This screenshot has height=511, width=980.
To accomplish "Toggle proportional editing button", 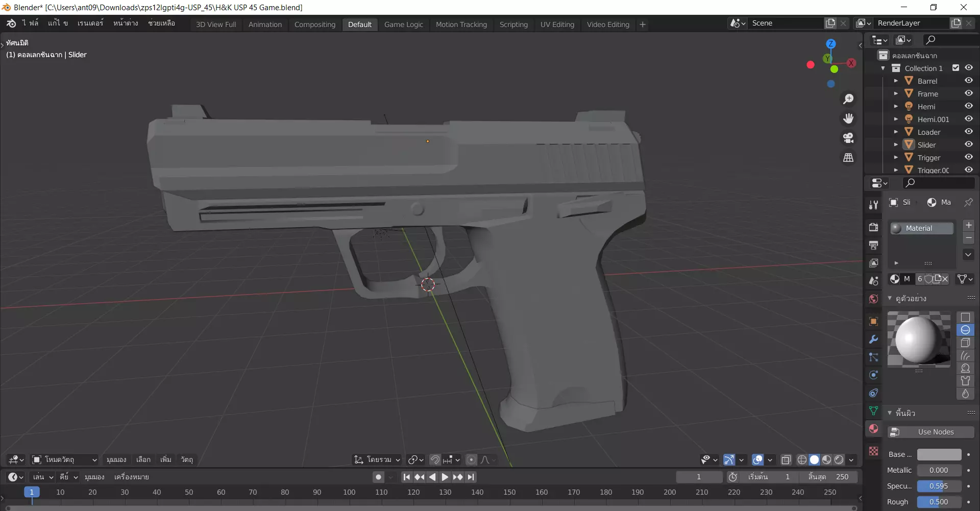I will coord(471,460).
